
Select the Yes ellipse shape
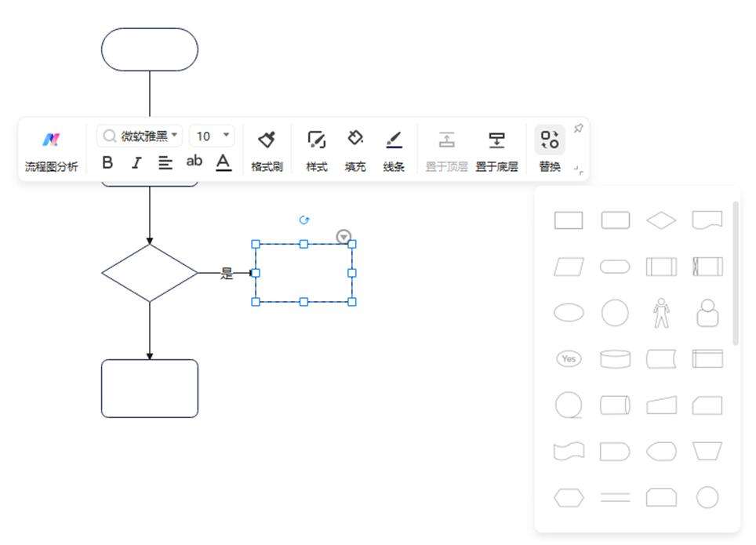coord(569,359)
